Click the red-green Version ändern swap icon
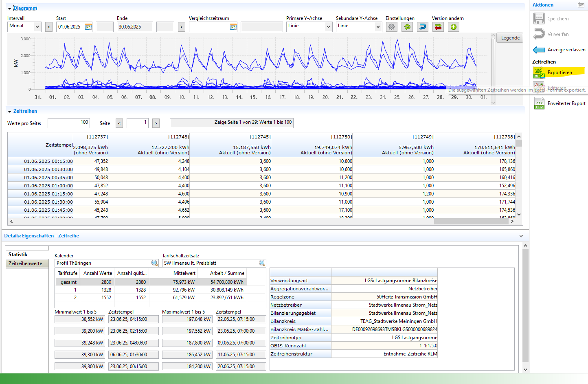Image resolution: width=588 pixels, height=384 pixels. pyautogui.click(x=438, y=27)
